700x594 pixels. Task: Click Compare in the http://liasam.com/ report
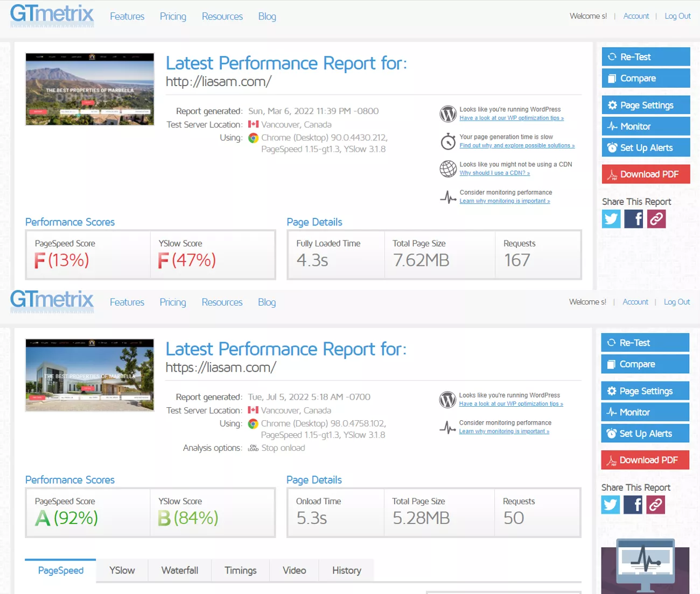pos(646,78)
